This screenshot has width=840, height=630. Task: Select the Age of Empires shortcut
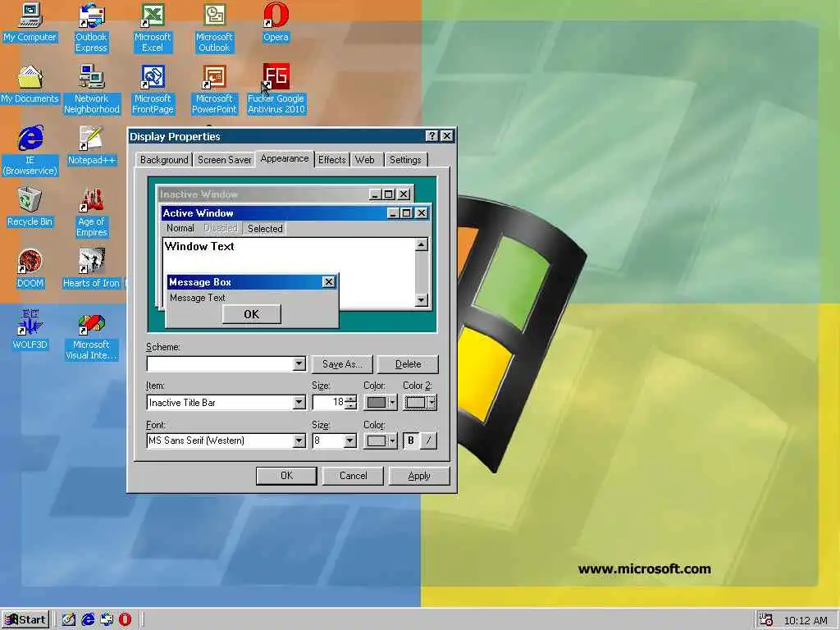[92, 212]
